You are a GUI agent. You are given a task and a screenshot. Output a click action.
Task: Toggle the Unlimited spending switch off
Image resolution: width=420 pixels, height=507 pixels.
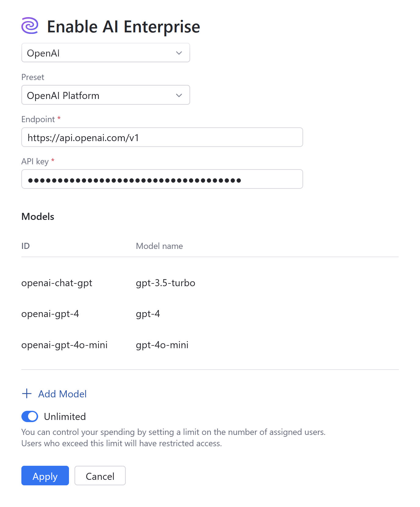tap(30, 416)
